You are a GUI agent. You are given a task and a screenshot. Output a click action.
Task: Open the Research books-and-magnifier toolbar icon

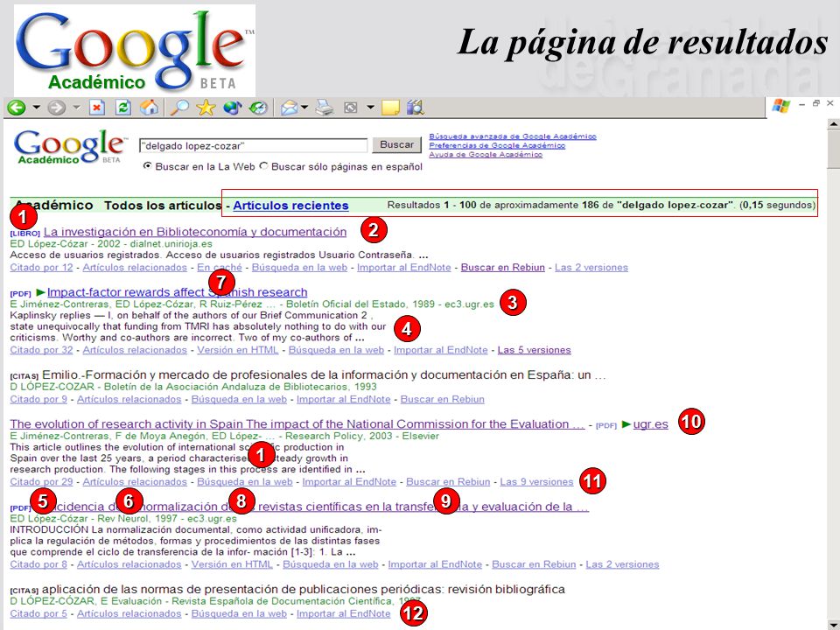click(415, 108)
